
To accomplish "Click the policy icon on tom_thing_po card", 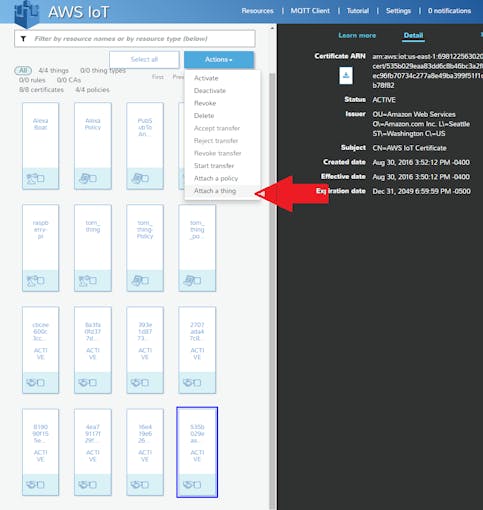I will (188, 281).
